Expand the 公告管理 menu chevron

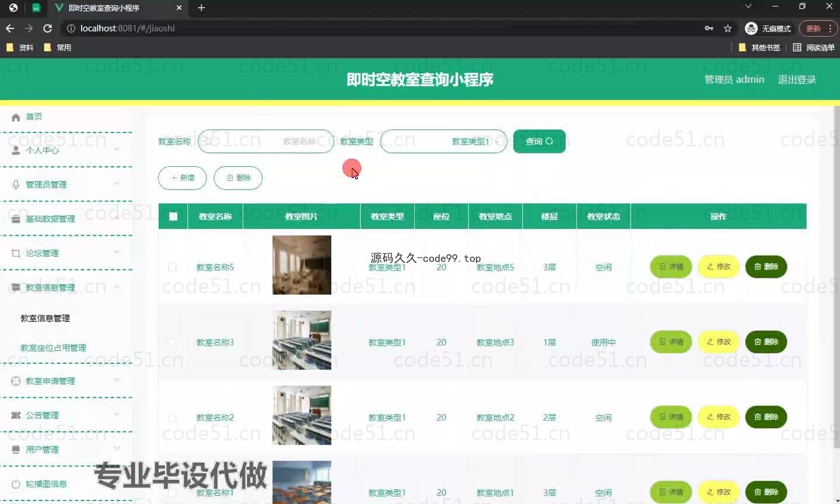pos(117,414)
